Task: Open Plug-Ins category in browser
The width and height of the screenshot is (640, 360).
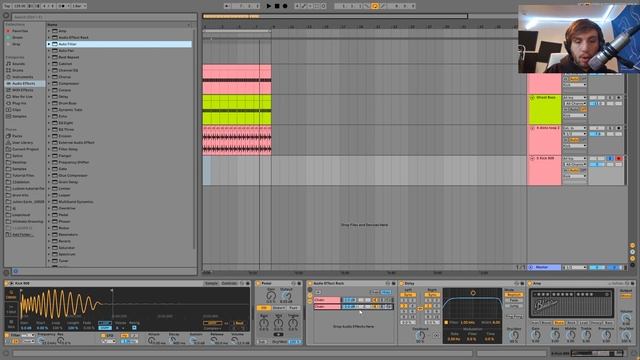Action: [x=19, y=103]
